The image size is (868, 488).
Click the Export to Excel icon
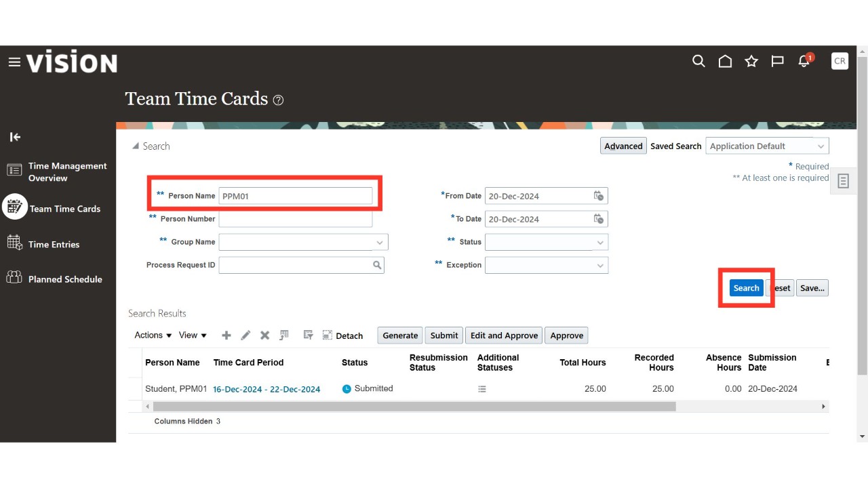(x=284, y=335)
